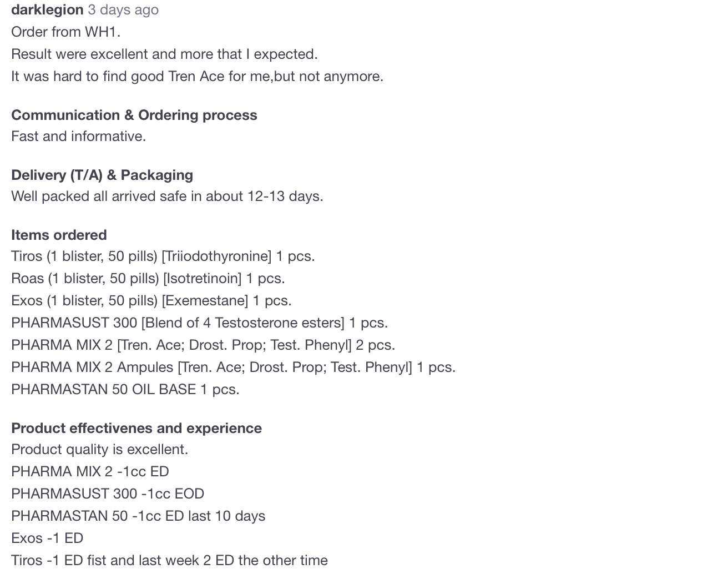
Task: Click the Tiros Triiodothyronine item line
Action: click(163, 256)
